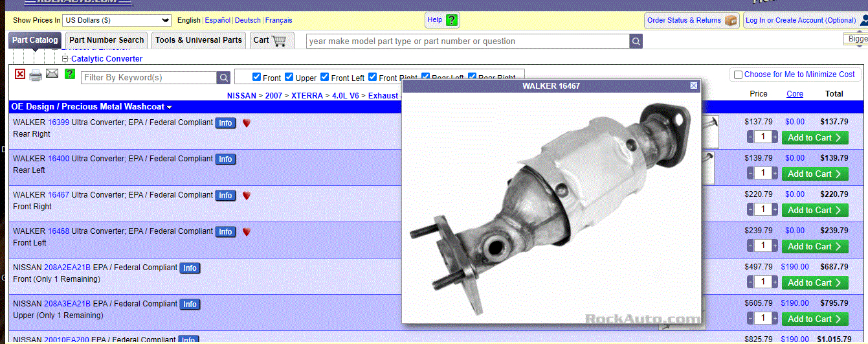Close the WALKER 16467 image popup
The height and width of the screenshot is (344, 868).
pyautogui.click(x=694, y=86)
